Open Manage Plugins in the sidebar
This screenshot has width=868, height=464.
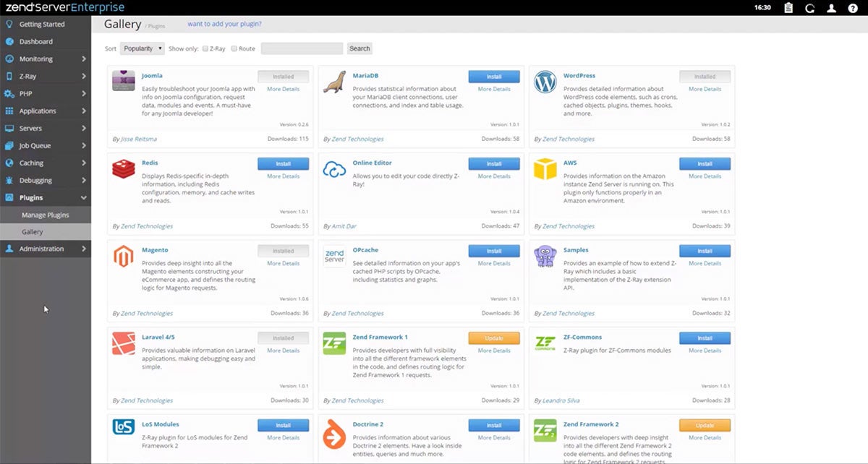[46, 215]
